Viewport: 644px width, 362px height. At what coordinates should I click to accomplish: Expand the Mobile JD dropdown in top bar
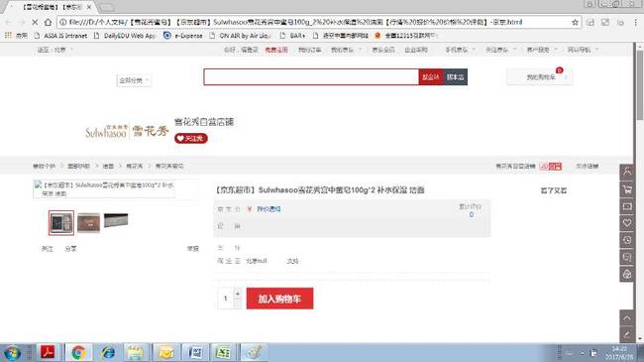[x=461, y=50]
